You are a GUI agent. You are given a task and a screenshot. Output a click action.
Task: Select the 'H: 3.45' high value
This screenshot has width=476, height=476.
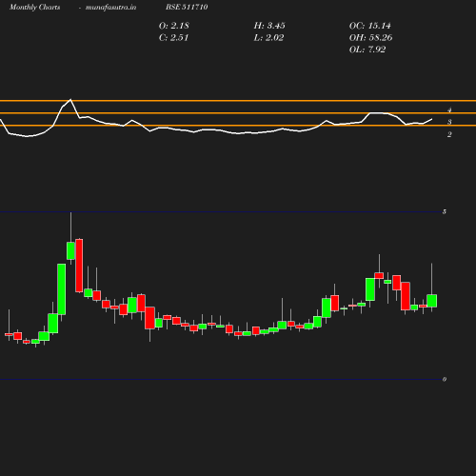(x=269, y=26)
